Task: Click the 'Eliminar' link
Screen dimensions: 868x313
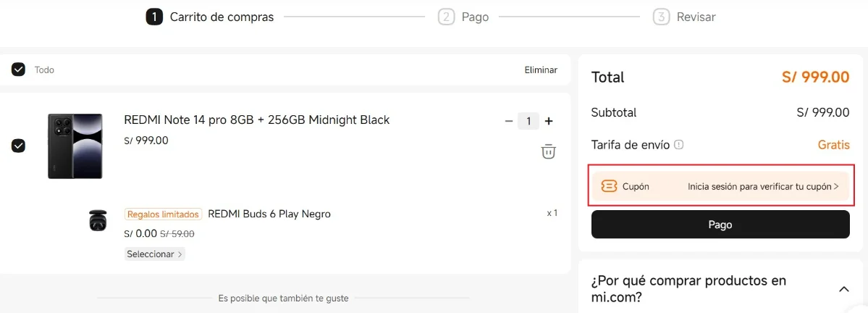Action: [x=541, y=70]
